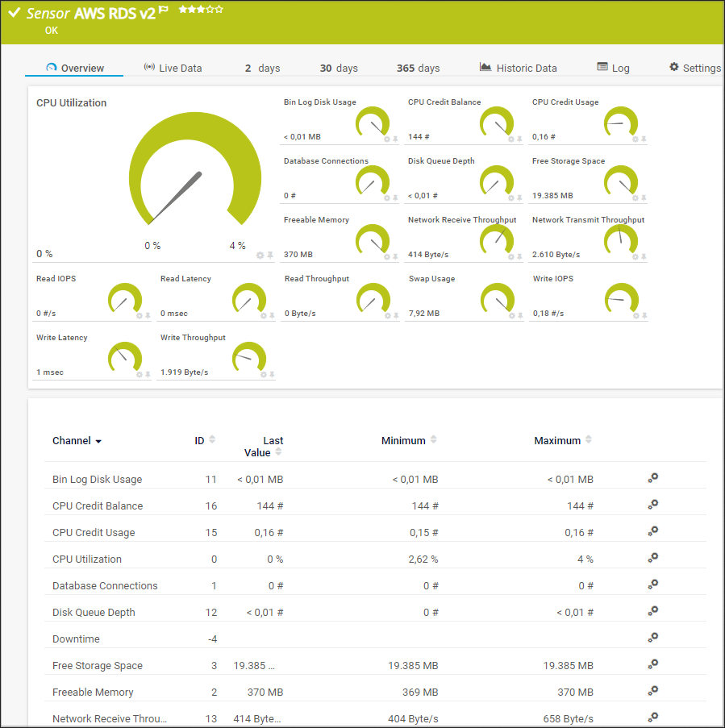This screenshot has height=728, width=725.
Task: Toggle pin on Write Throughput gauge
Action: pos(272,374)
